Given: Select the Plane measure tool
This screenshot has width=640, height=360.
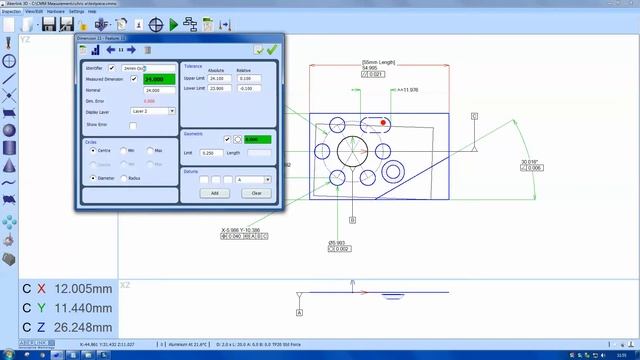Looking at the screenshot, I should [9, 113].
